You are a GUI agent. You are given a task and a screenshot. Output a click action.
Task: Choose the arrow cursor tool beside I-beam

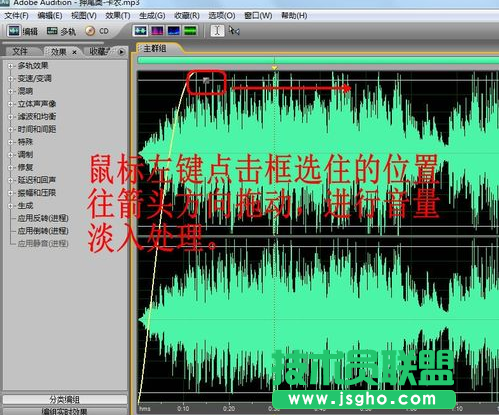click(x=234, y=31)
